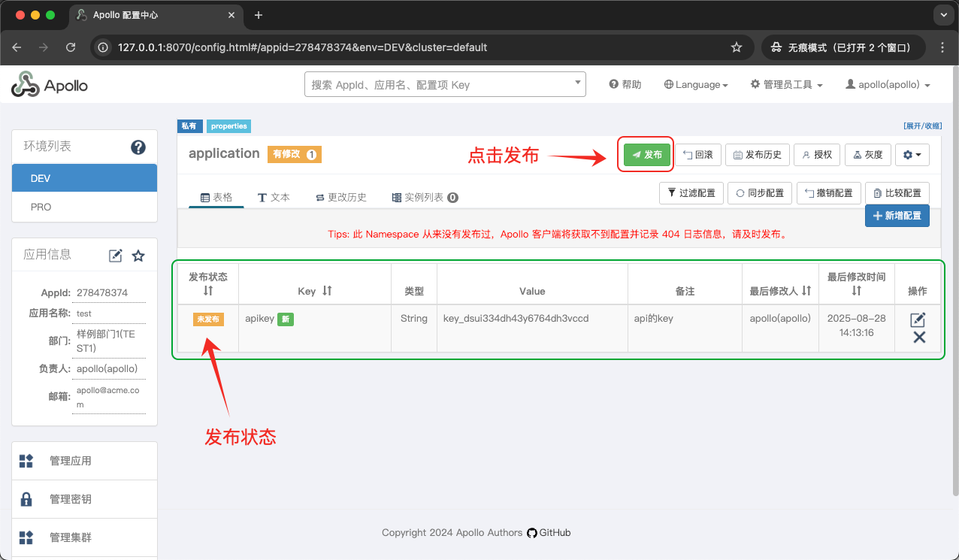Click the green 发布 button

pyautogui.click(x=646, y=155)
